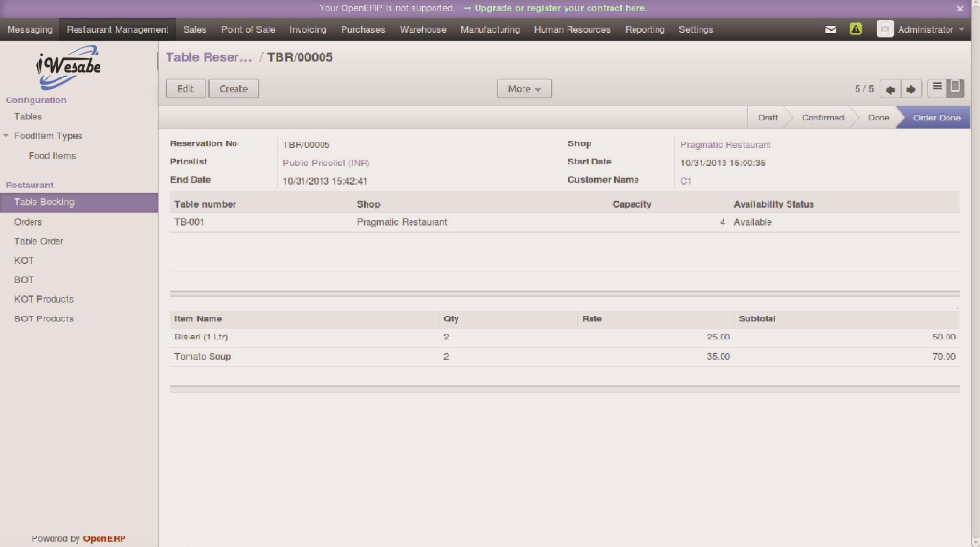The width and height of the screenshot is (980, 547).
Task: Open the More dropdown menu
Action: pos(523,89)
